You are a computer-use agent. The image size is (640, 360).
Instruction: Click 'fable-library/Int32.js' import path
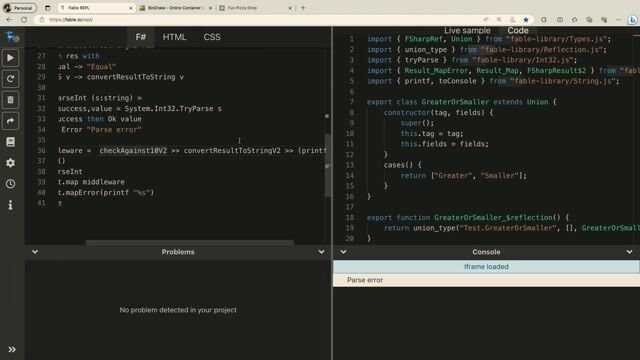[x=522, y=60]
